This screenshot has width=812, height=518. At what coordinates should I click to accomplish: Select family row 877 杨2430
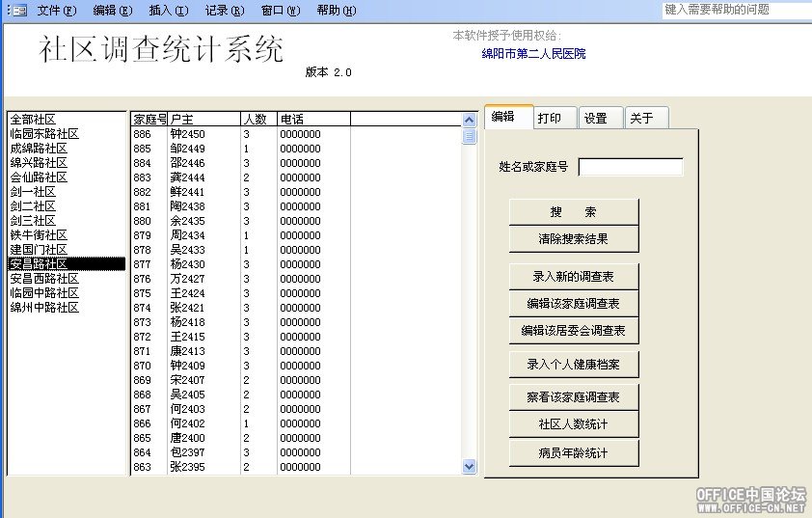pyautogui.click(x=296, y=264)
